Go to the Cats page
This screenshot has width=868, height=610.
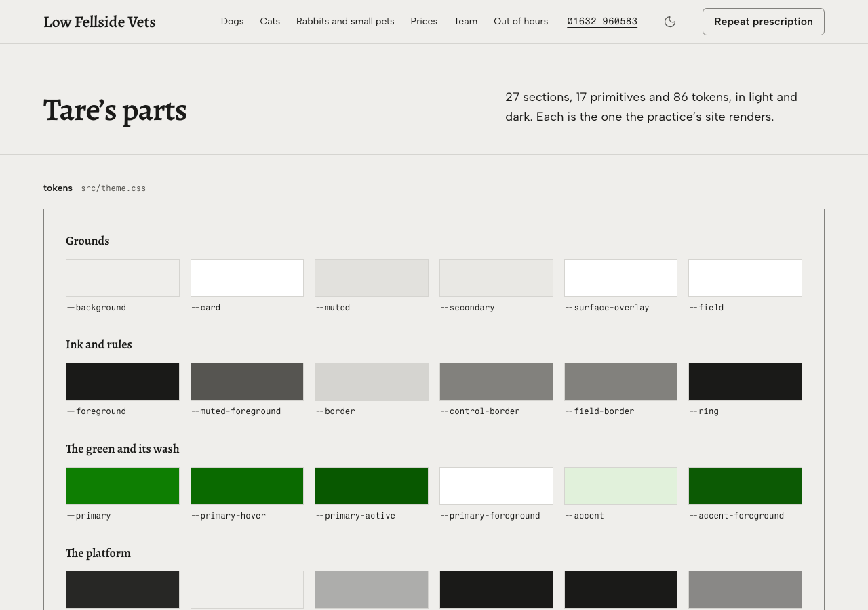coord(270,22)
